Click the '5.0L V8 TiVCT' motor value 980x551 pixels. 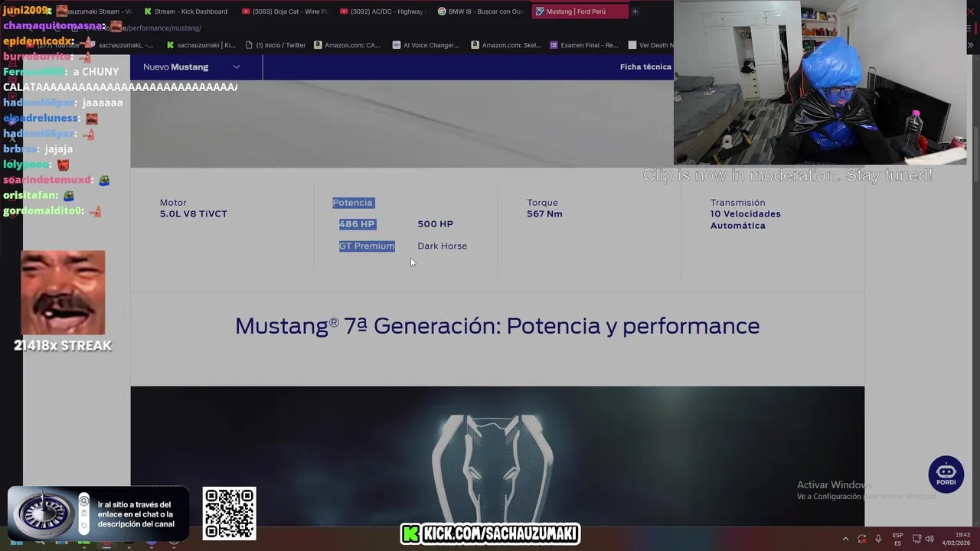(x=193, y=214)
